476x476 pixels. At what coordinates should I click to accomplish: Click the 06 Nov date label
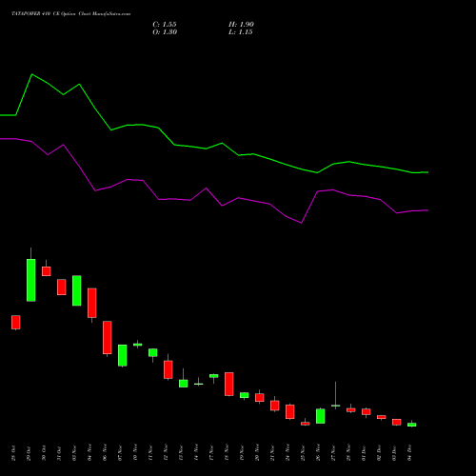105,453
